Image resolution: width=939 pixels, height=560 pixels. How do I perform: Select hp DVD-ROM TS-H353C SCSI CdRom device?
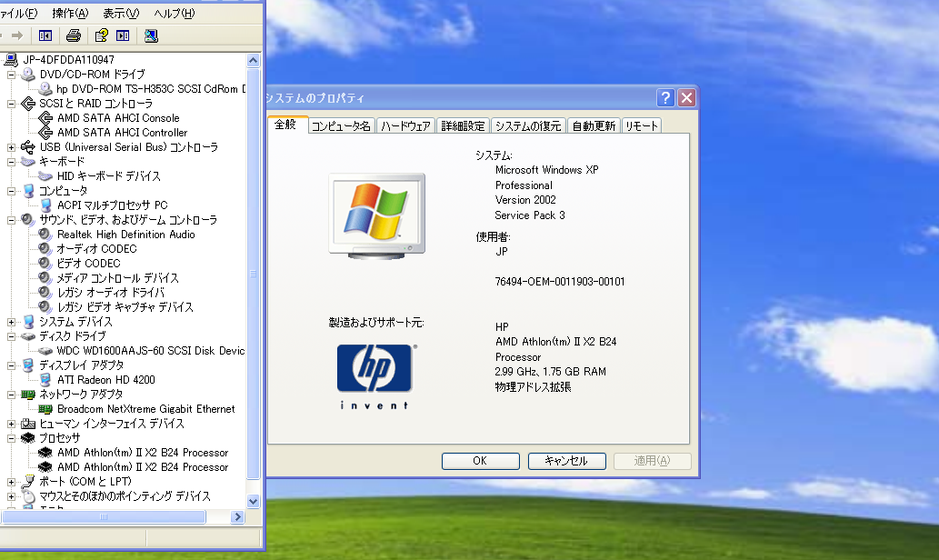[151, 89]
